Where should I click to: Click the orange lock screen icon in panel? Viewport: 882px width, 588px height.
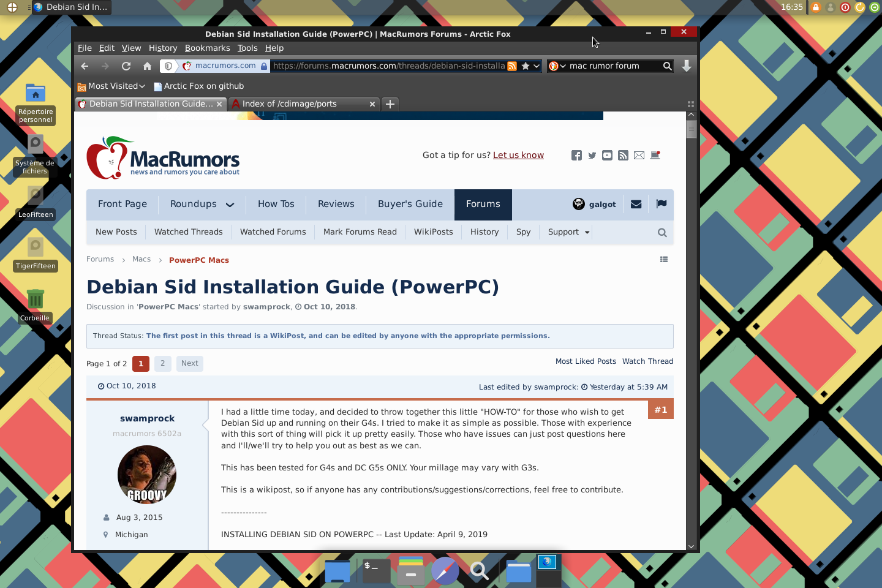[816, 7]
